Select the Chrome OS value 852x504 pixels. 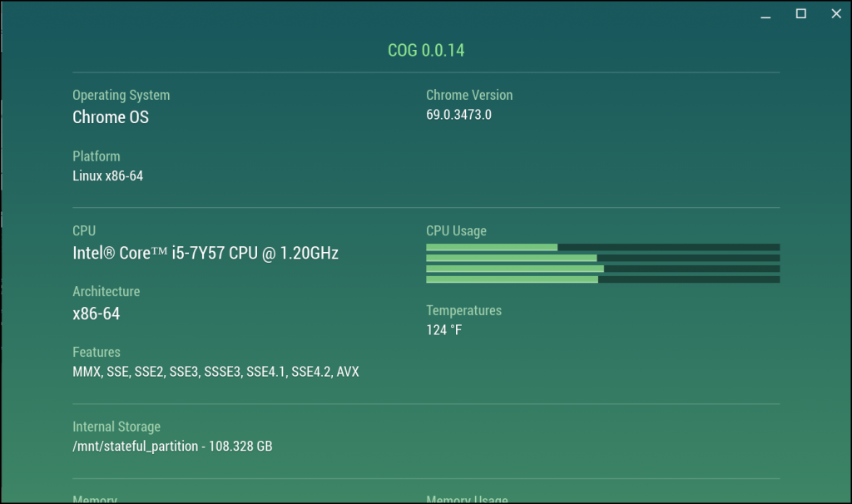pos(111,116)
